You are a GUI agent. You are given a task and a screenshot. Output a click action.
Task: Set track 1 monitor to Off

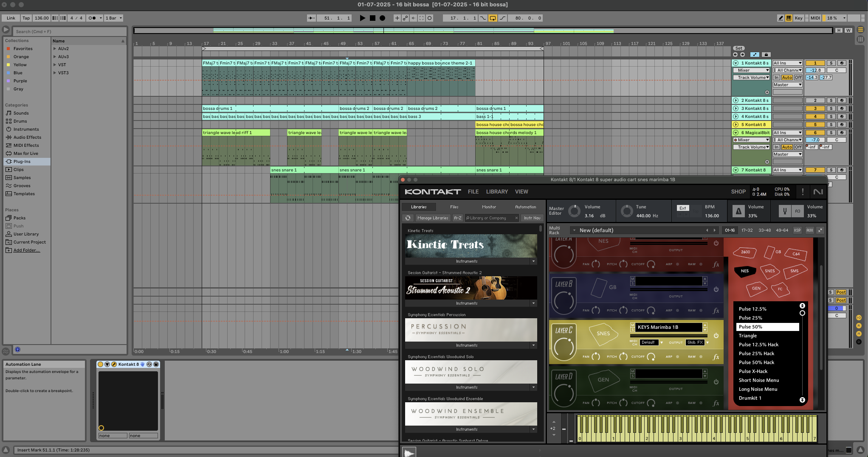(798, 78)
